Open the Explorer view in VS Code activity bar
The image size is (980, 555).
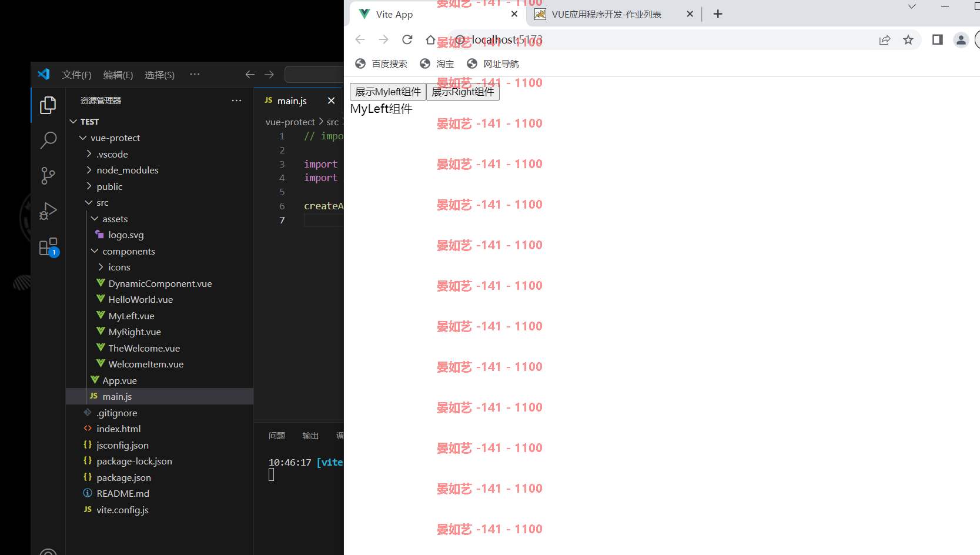point(48,105)
